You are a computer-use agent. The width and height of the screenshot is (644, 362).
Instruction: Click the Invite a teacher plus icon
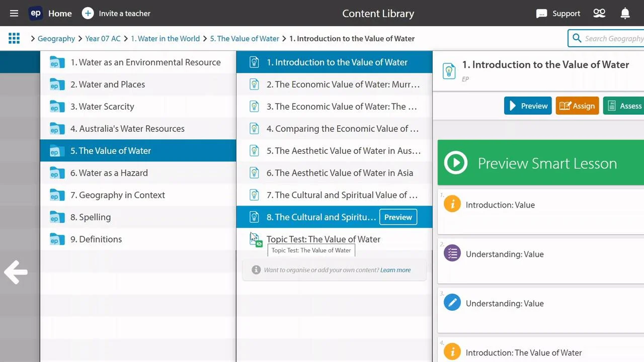click(88, 14)
